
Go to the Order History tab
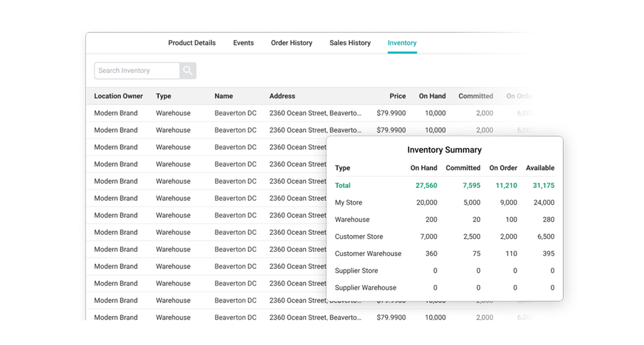point(291,43)
